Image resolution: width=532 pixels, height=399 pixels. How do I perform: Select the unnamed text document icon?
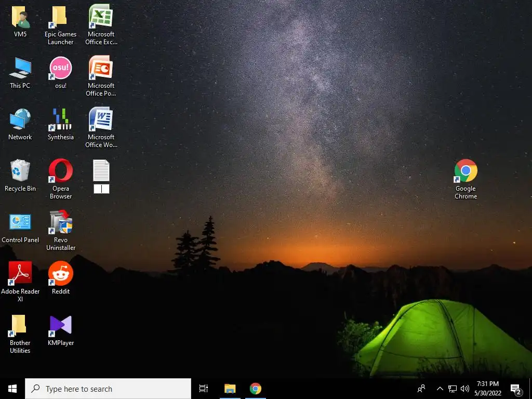101,170
